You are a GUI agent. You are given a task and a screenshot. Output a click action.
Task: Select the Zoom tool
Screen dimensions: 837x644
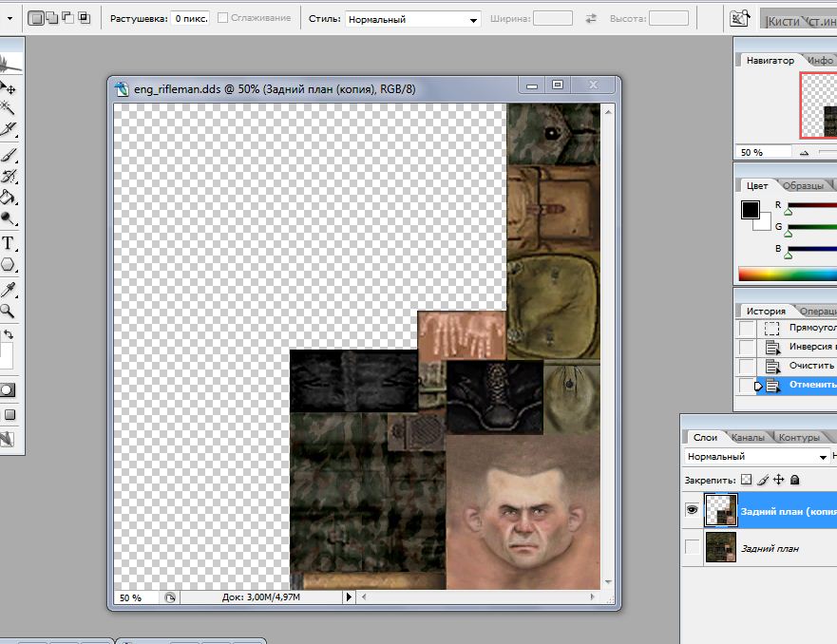pyautogui.click(x=7, y=311)
